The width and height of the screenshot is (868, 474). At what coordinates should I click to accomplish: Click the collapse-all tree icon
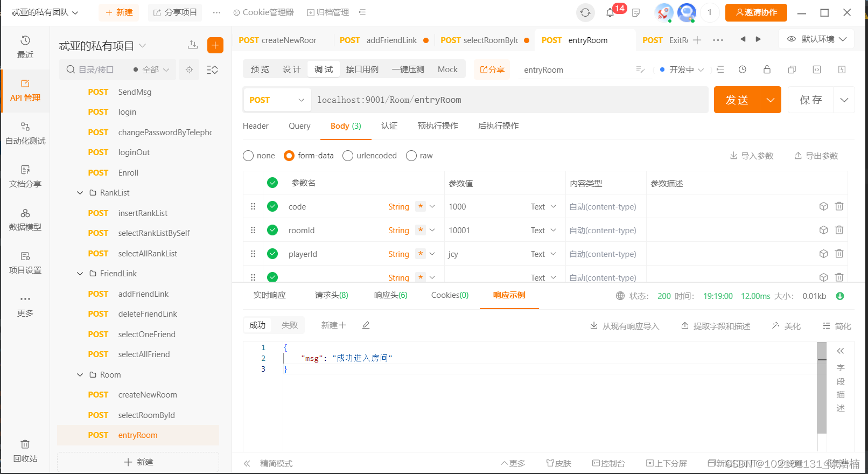tap(213, 70)
